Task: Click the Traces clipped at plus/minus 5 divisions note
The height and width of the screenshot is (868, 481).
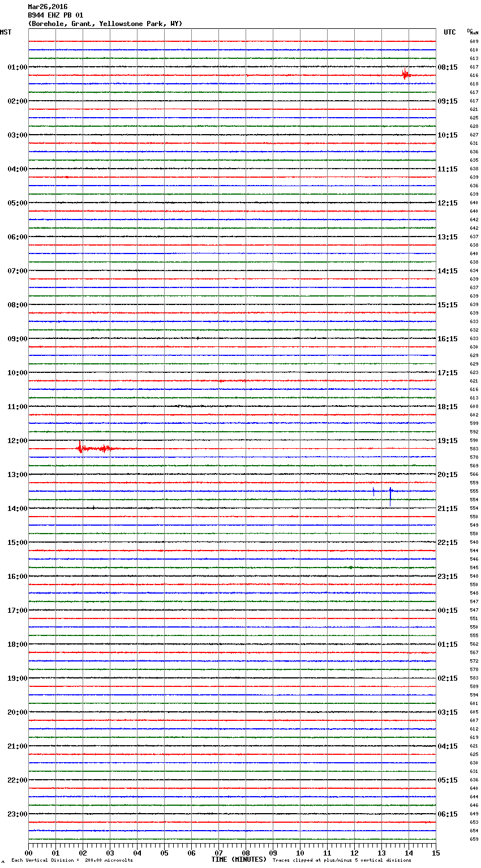Action: (x=342, y=861)
